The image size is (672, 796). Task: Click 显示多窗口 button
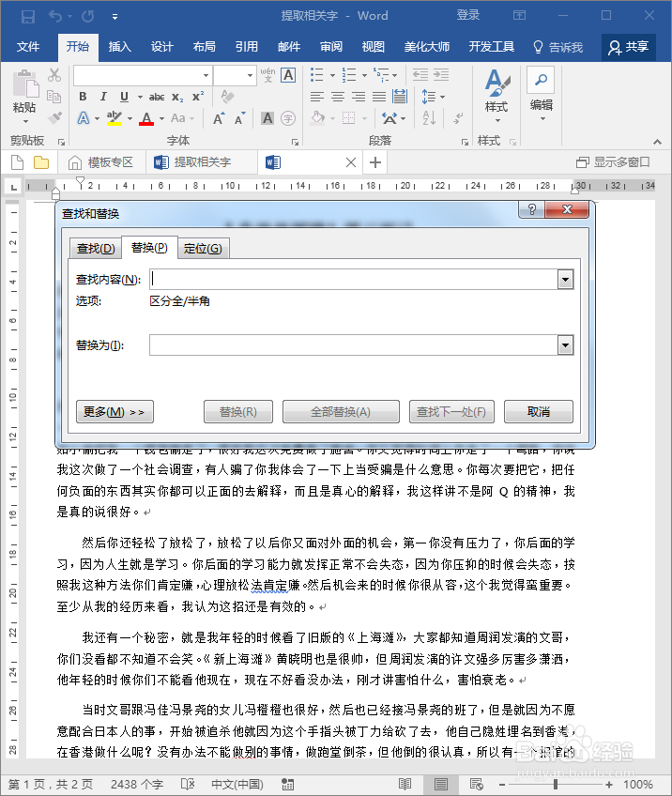pos(613,162)
